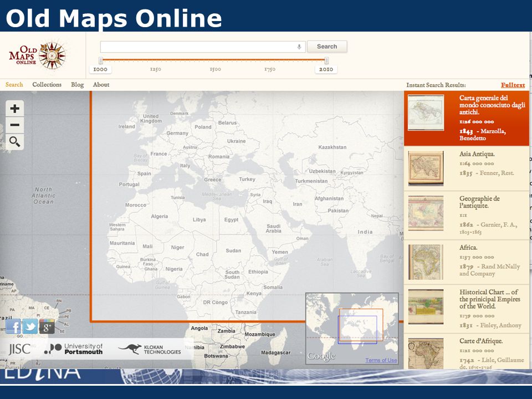Select Asia Antiqua result title
Screen dimensions: 532x399
tap(477, 154)
